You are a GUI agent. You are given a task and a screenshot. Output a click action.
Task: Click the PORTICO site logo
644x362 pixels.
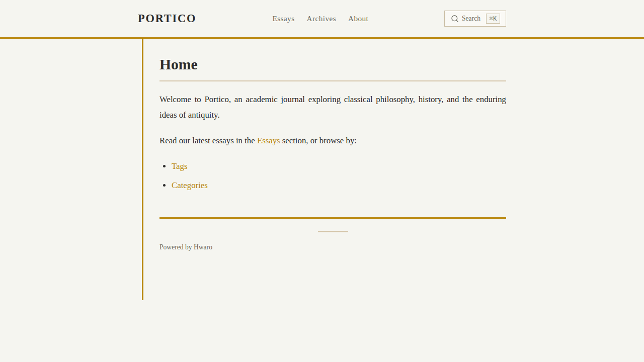click(x=167, y=19)
